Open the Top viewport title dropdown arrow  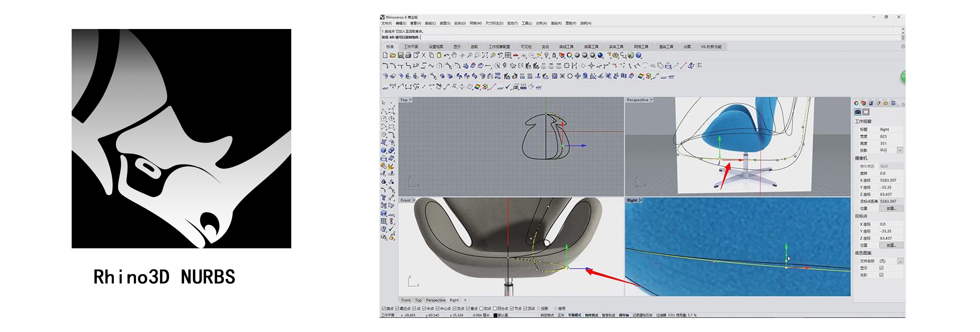(411, 100)
